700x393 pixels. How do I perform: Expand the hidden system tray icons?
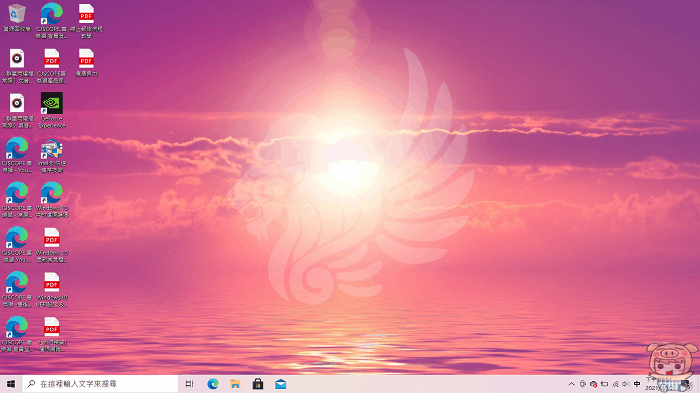click(571, 384)
